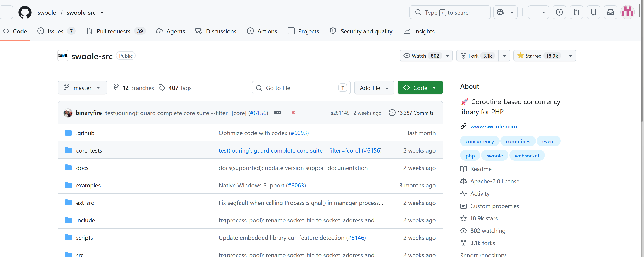This screenshot has width=644, height=257.
Task: Expand the Fork options dropdown
Action: pyautogui.click(x=504, y=56)
